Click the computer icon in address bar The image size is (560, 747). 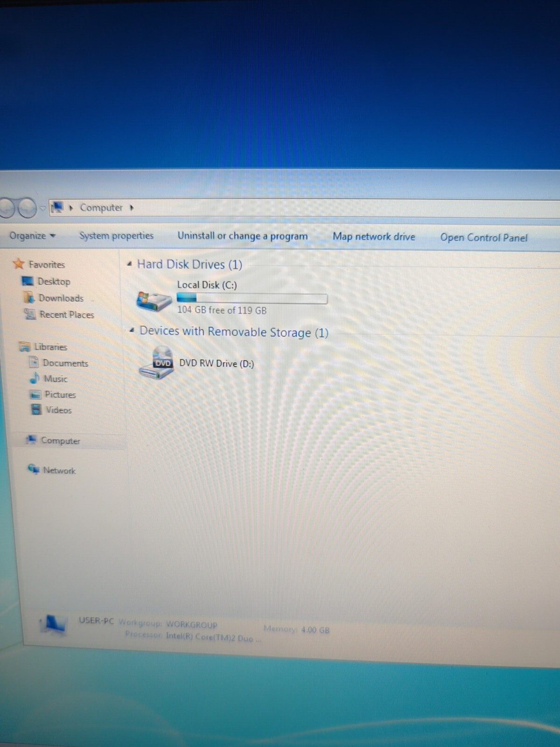[57, 207]
